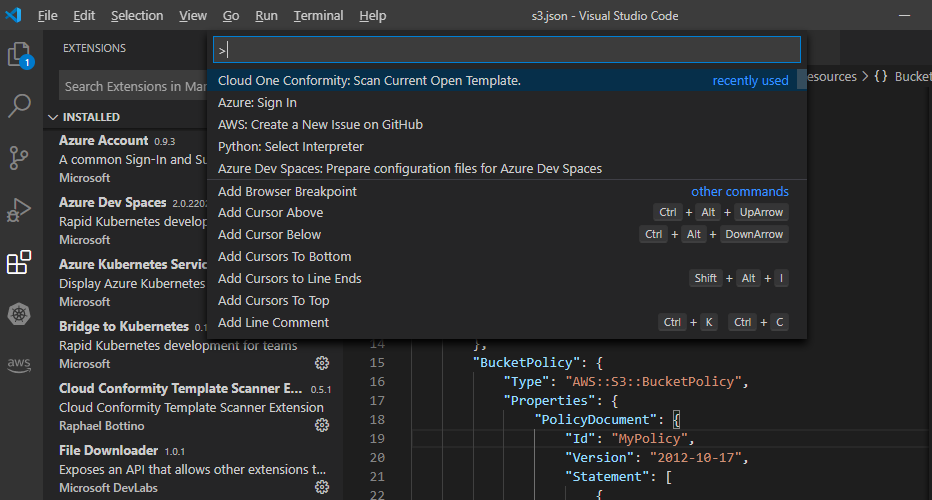Open the Selection menu
The height and width of the screenshot is (500, 932).
click(x=137, y=16)
